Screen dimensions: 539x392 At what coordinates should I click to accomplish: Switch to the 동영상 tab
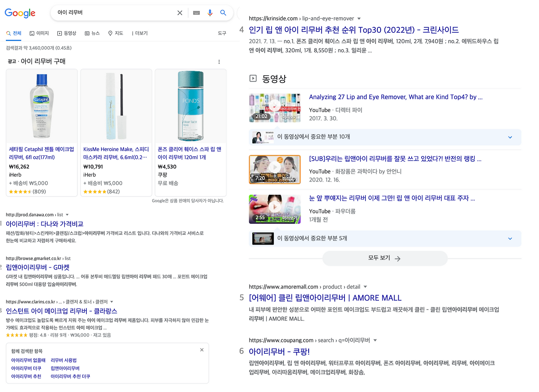coord(67,33)
